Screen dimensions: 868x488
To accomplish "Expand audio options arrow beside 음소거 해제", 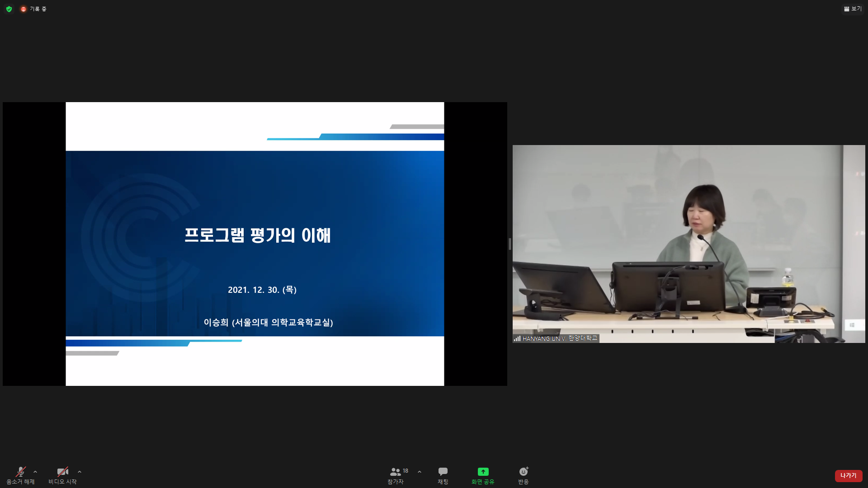I will (x=35, y=472).
